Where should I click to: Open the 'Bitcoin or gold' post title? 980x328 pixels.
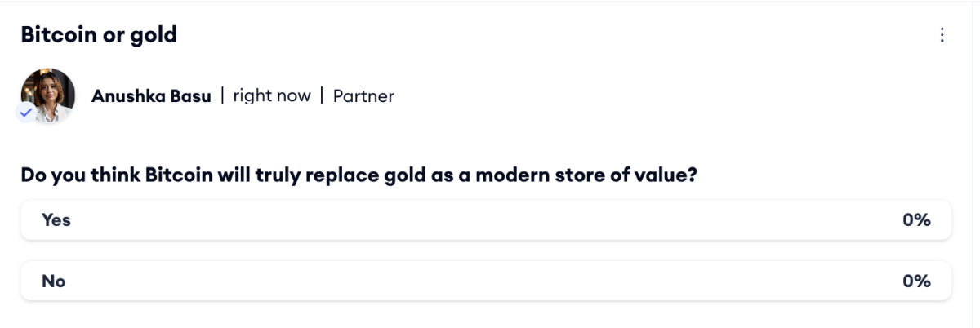(x=99, y=35)
